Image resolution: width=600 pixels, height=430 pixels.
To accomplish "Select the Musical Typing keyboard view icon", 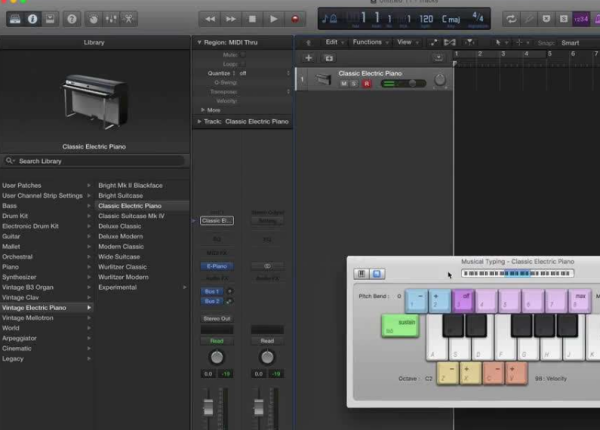I will point(377,274).
